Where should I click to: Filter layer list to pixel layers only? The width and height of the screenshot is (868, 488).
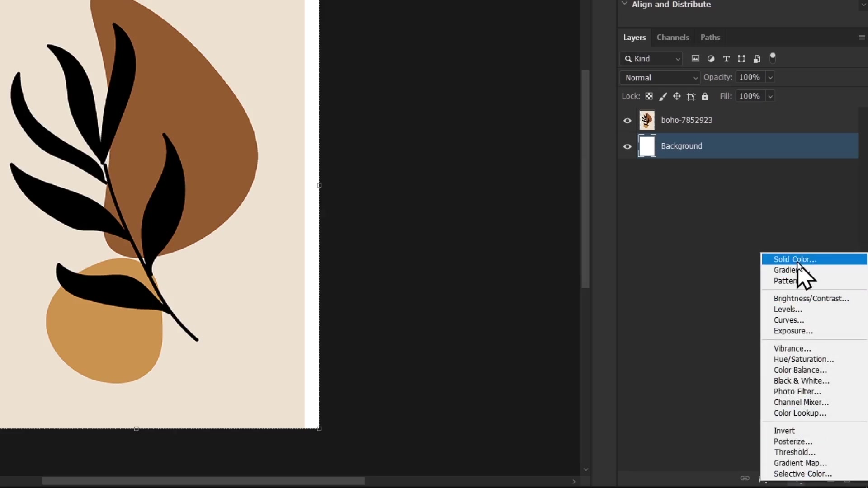pos(696,59)
